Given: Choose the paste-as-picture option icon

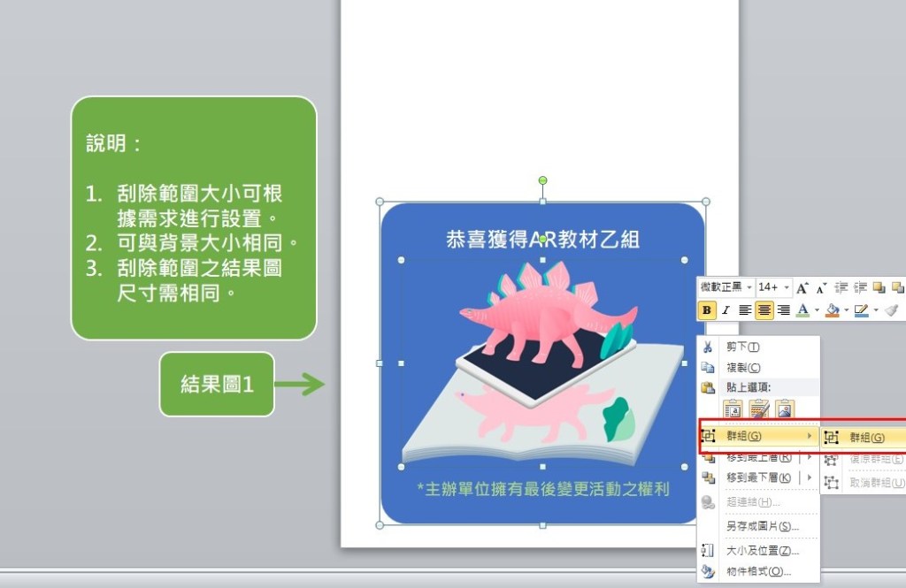Looking at the screenshot, I should [x=784, y=409].
